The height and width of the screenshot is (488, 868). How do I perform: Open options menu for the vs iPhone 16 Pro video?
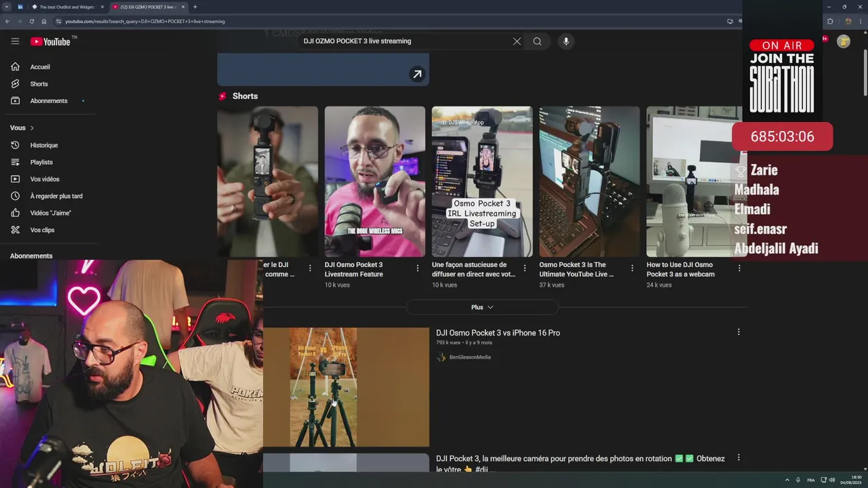pyautogui.click(x=738, y=332)
